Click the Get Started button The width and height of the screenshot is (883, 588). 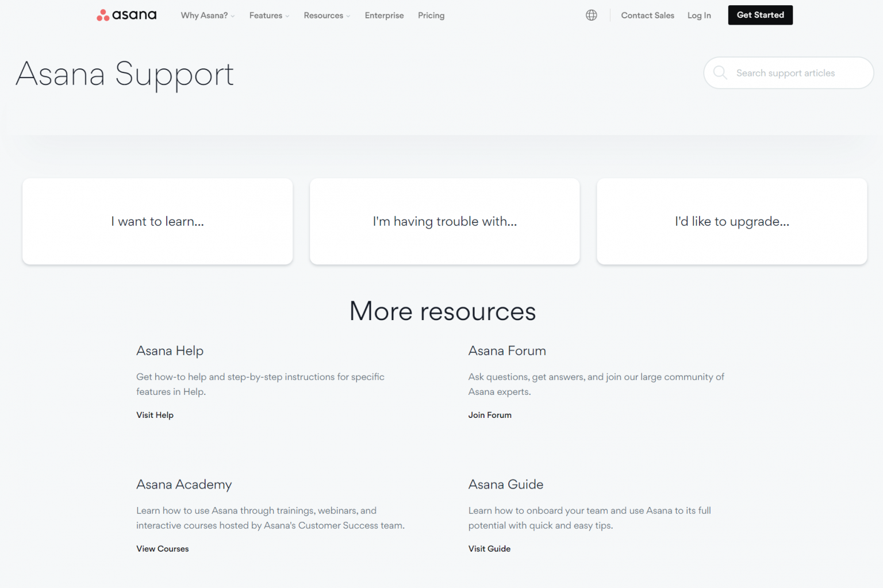(760, 15)
